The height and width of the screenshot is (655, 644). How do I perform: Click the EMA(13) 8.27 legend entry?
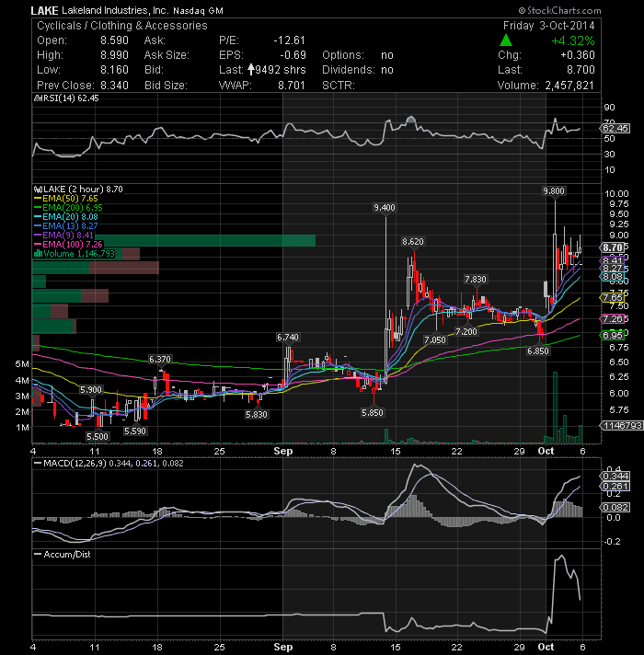tap(65, 226)
